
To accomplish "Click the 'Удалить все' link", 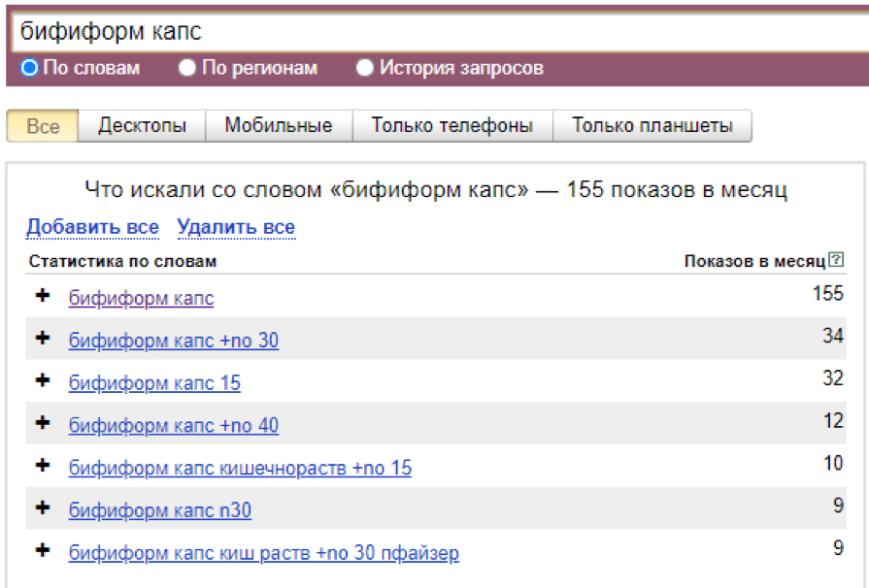I will [x=236, y=227].
